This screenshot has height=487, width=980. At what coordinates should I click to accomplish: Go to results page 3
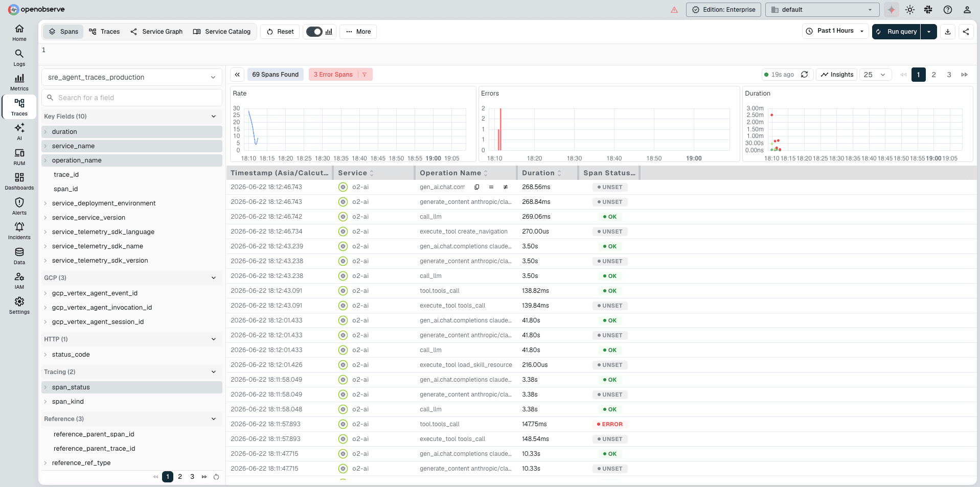(x=949, y=75)
